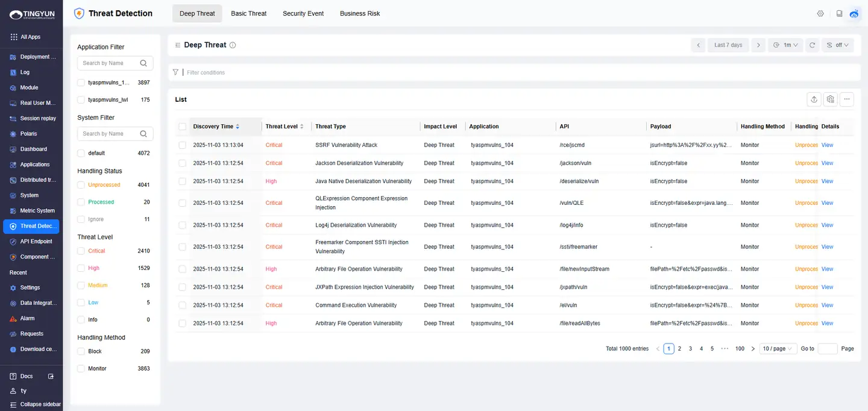Open the Alarm sidebar icon

(13, 318)
